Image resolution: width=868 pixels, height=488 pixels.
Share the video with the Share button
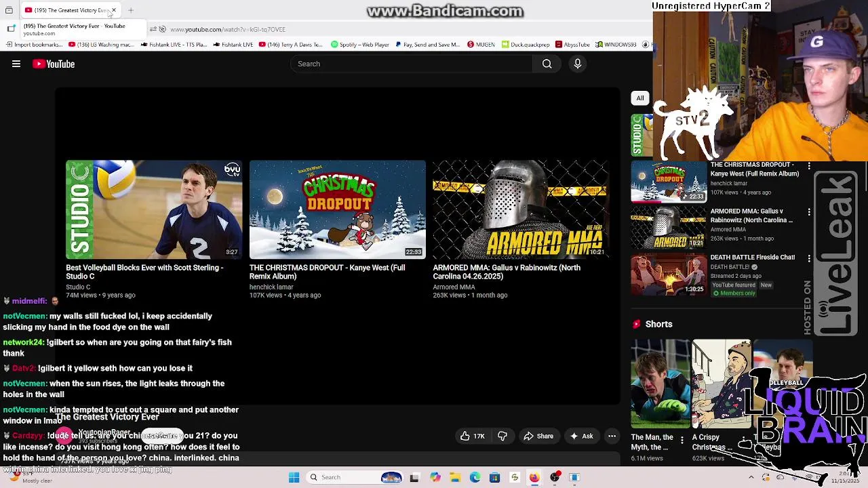tap(538, 436)
